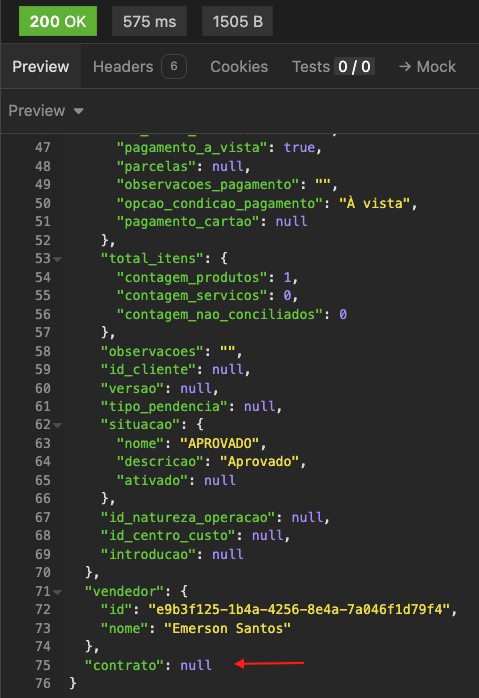Click the "id_cliente" key
Image resolution: width=479 pixels, height=698 pixels.
click(148, 369)
